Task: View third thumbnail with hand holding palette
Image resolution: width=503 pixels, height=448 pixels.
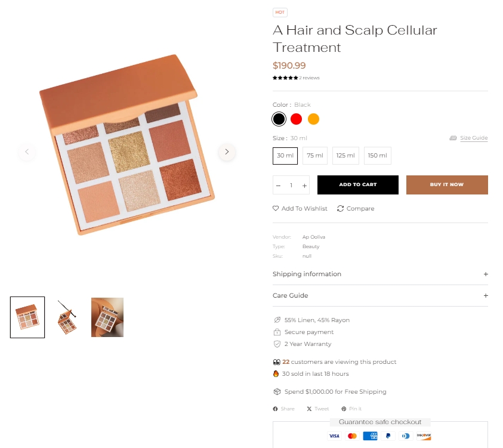Action: pyautogui.click(x=107, y=317)
